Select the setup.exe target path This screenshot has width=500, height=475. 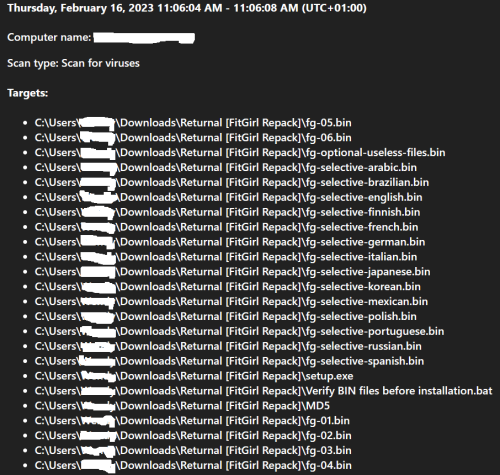pyautogui.click(x=194, y=376)
